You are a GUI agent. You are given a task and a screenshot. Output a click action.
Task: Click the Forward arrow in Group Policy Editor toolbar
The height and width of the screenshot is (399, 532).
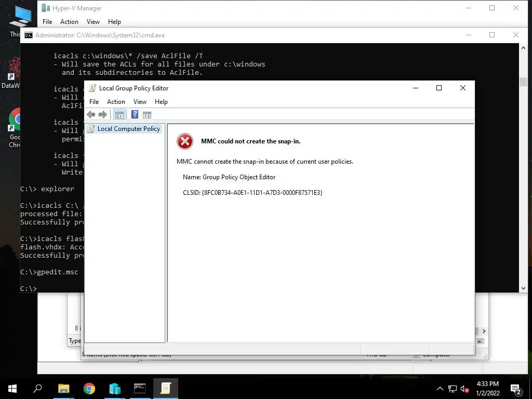tap(103, 115)
